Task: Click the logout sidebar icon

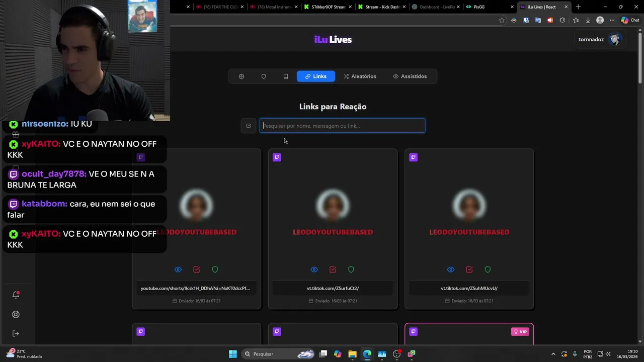Action: pos(16,333)
